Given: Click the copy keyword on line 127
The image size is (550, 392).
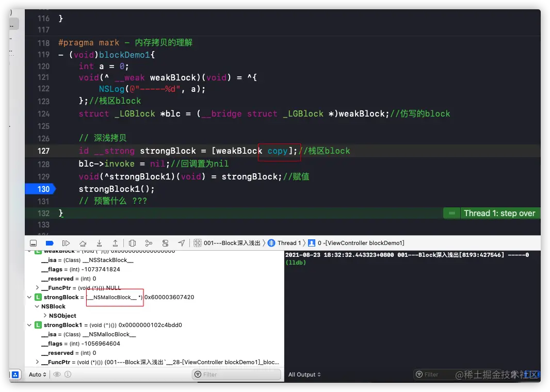Looking at the screenshot, I should pos(278,151).
